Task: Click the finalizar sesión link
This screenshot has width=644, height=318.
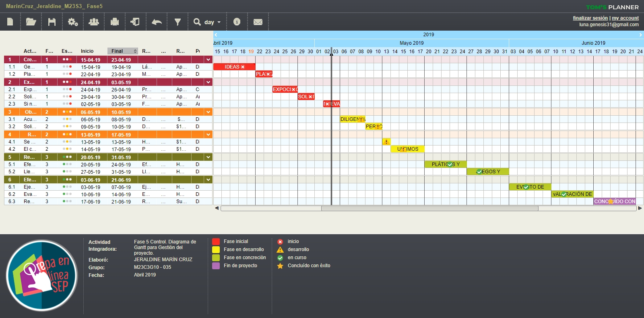Action: point(590,18)
